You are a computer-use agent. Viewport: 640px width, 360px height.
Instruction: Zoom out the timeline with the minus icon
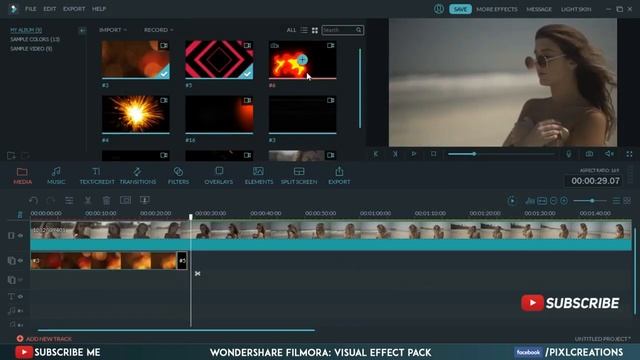[553, 200]
